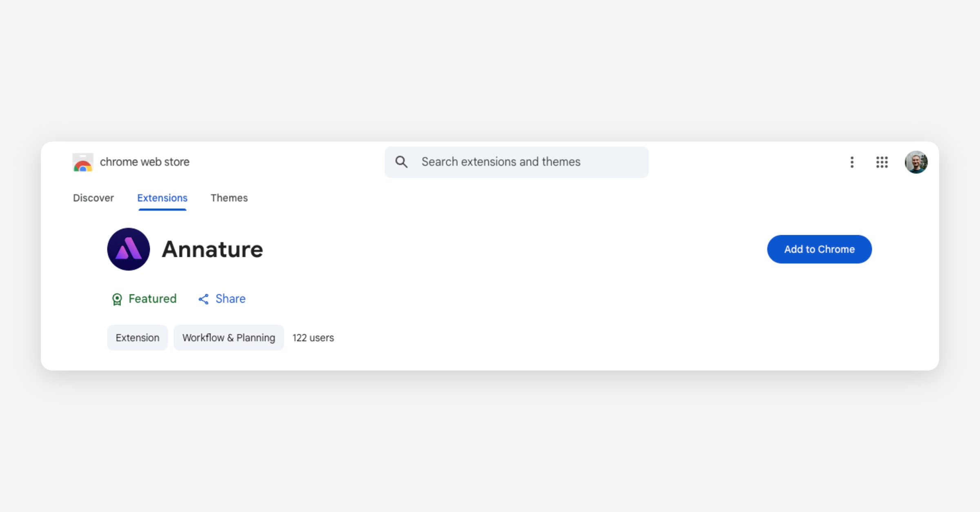Click the Annature extension title
This screenshot has height=512, width=980.
pos(212,249)
